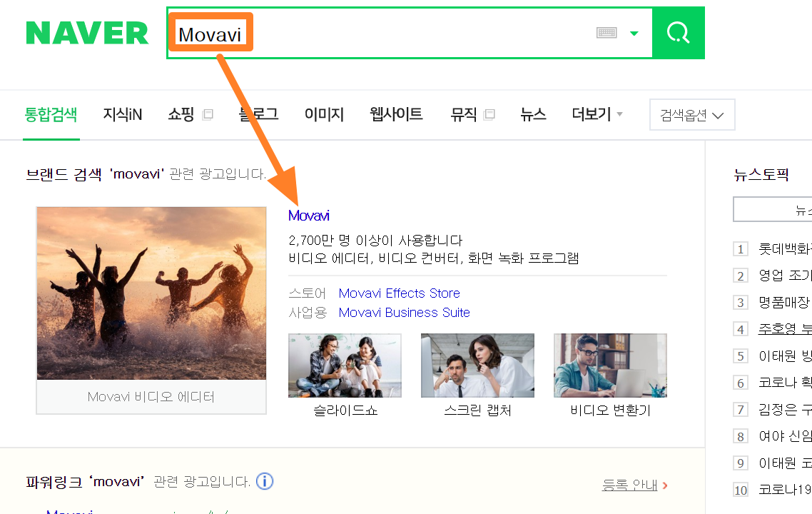This screenshot has width=812, height=514.
Task: Open the 쇼핑 tab
Action: 181,114
